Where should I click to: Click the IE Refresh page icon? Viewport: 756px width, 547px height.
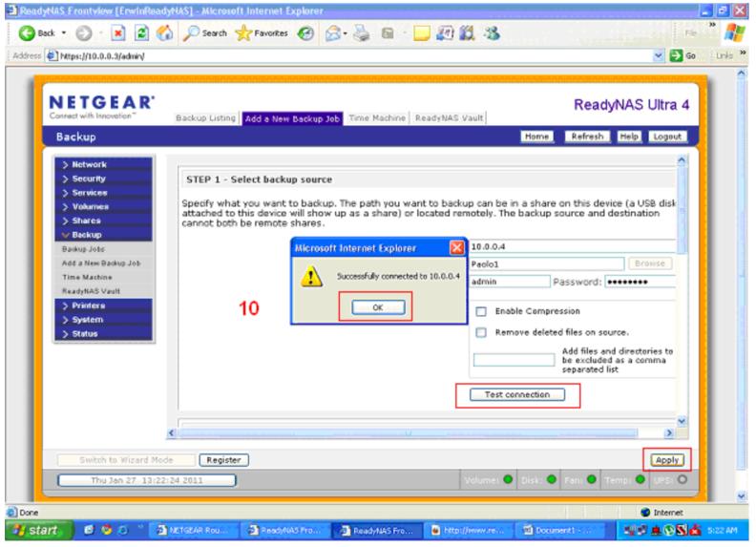click(141, 32)
